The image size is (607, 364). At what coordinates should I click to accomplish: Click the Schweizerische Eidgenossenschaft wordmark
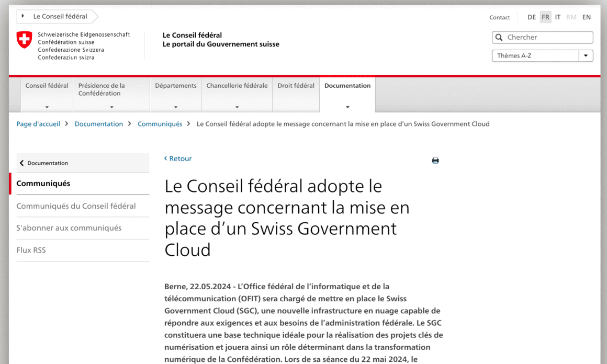(84, 45)
